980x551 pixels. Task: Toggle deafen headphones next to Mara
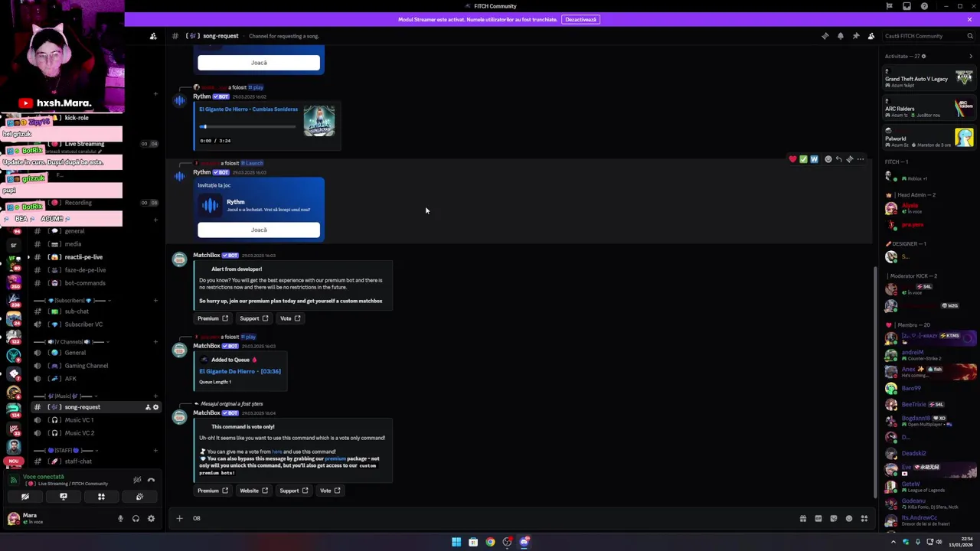click(136, 518)
